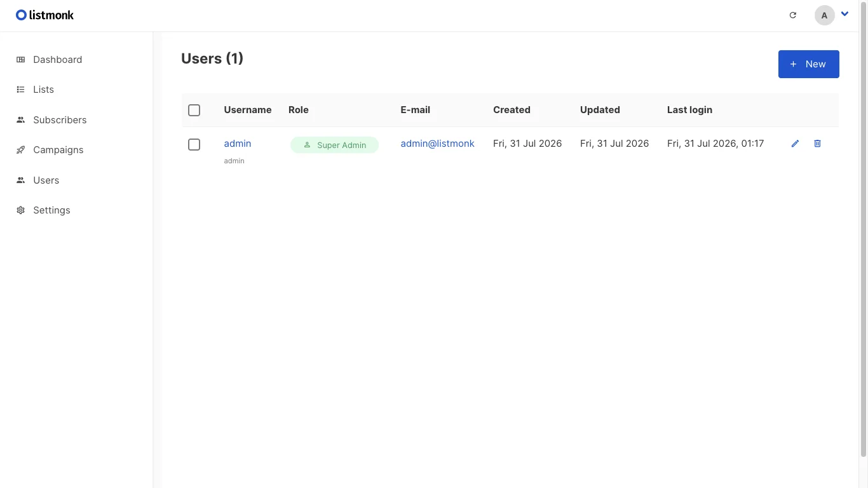Click the listmonk logo
Viewport: 868px width, 488px height.
[44, 15]
